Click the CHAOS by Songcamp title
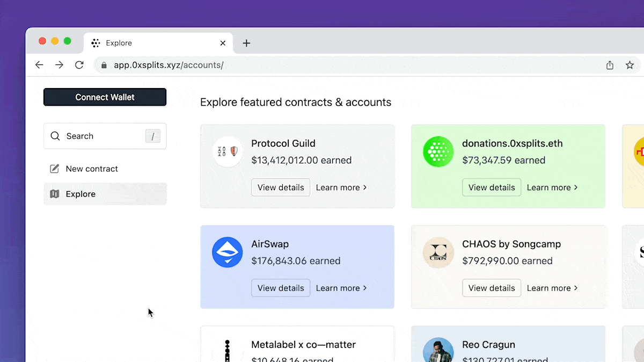Screen dimensions: 644x362 511,244
